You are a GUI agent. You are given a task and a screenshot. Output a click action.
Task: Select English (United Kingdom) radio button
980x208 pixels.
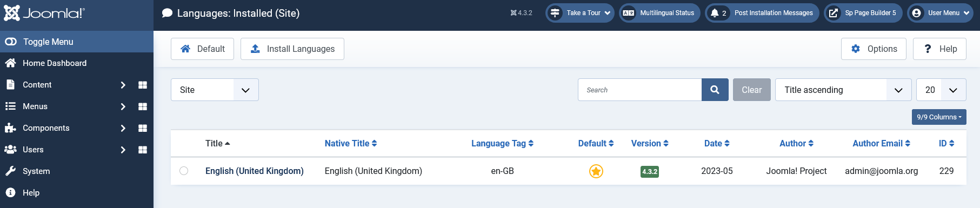tap(184, 171)
